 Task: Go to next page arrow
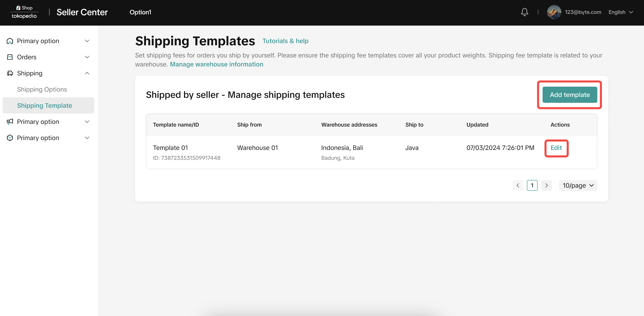546,185
